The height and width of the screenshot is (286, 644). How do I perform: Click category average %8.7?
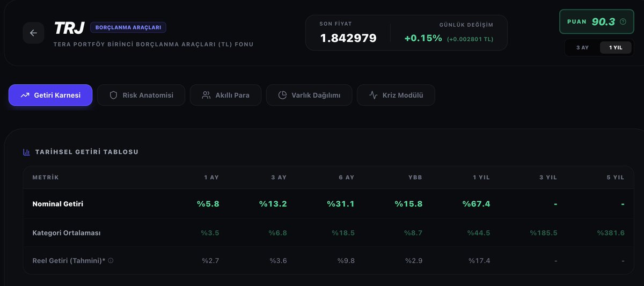click(x=413, y=233)
